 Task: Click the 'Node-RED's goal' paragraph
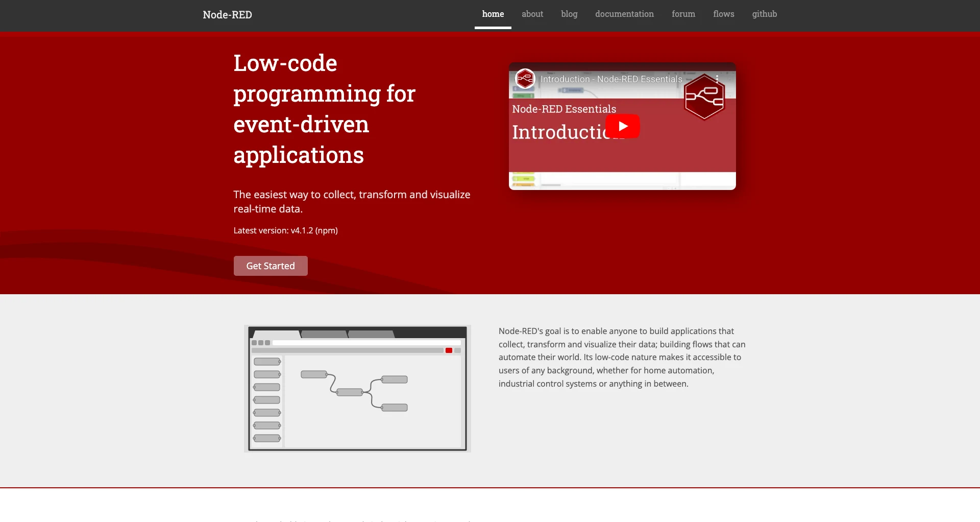622,358
